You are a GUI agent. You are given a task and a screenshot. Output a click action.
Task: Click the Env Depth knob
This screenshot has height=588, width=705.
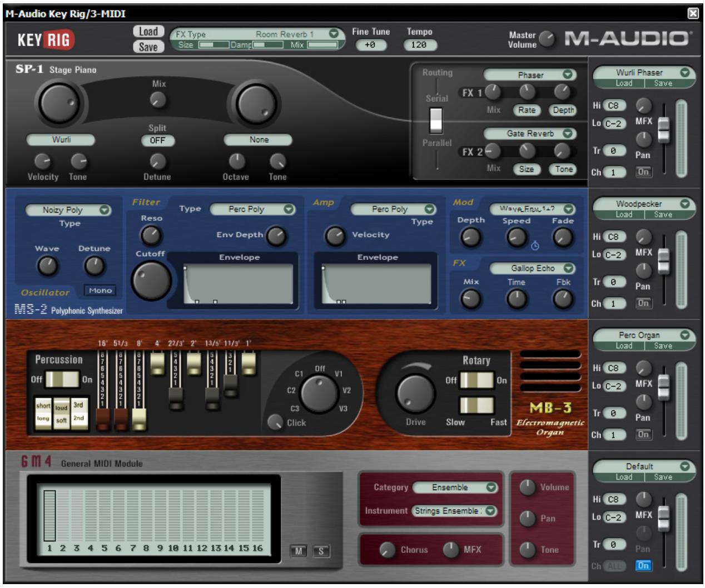(x=276, y=236)
